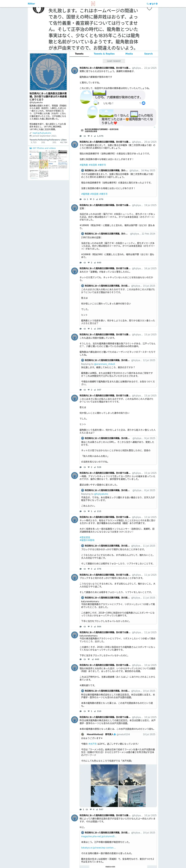Click the views icon showing 547

pos(97,809)
